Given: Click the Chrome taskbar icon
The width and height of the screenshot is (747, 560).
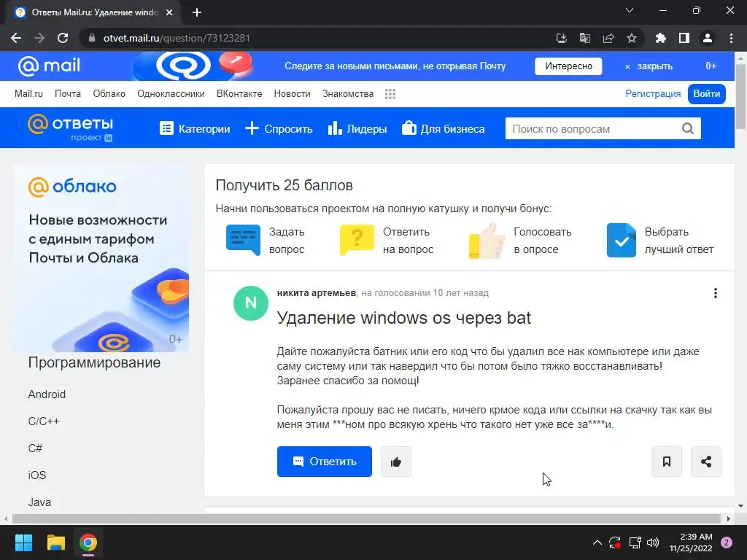Looking at the screenshot, I should (88, 542).
